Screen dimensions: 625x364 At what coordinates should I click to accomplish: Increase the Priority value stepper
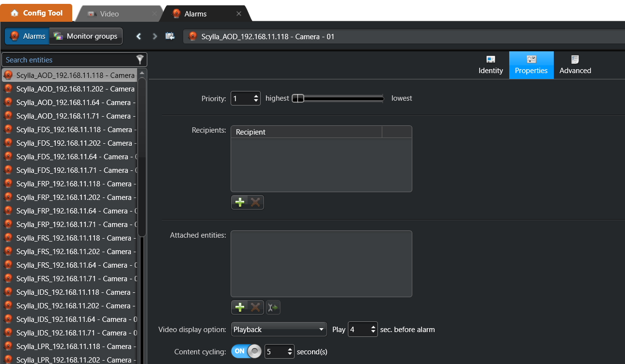[256, 96]
